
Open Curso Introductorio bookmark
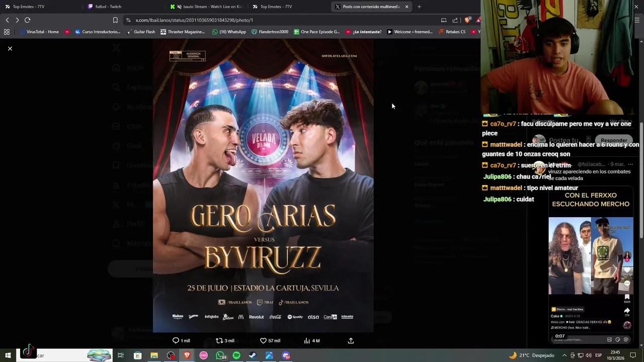tap(98, 32)
